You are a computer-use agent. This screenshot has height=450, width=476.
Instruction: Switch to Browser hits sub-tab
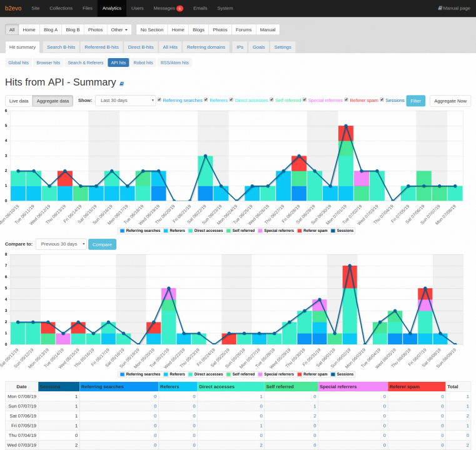click(48, 62)
